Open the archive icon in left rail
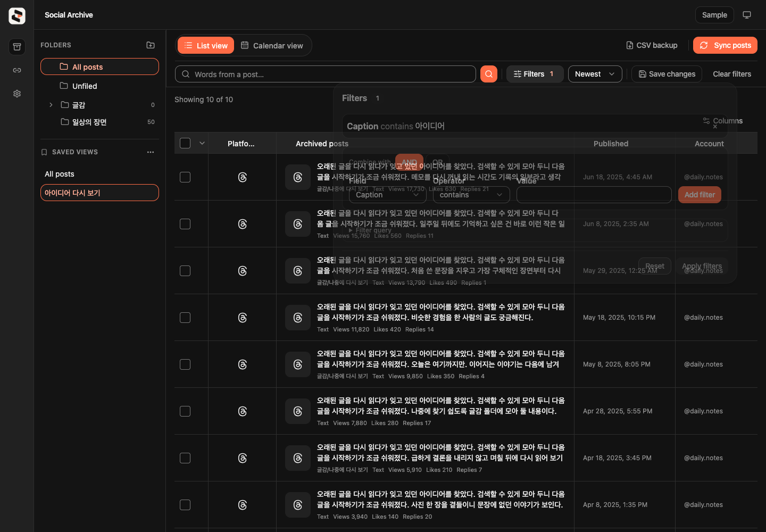 click(17, 47)
